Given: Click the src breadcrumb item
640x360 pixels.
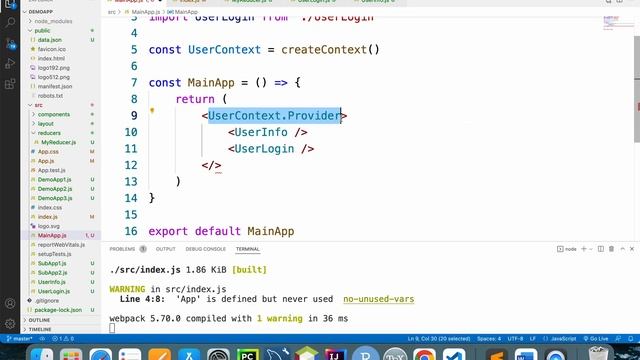Looking at the screenshot, I should tap(111, 12).
